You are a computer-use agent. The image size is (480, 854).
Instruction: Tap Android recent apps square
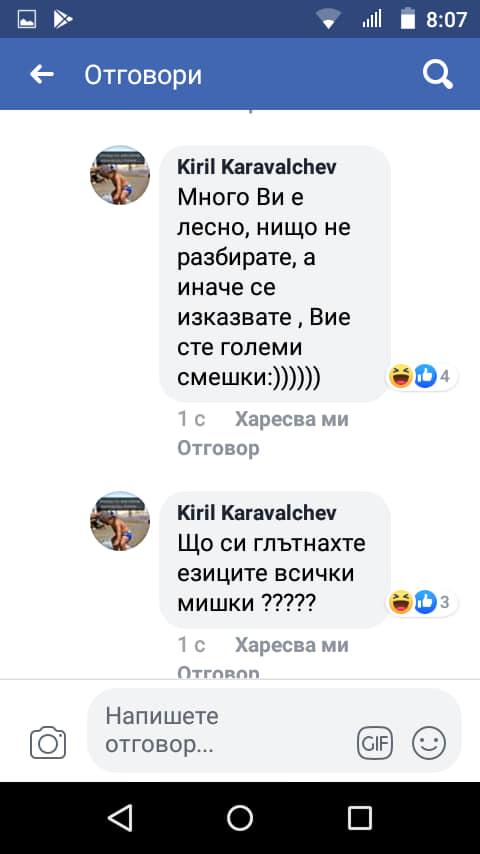point(360,818)
